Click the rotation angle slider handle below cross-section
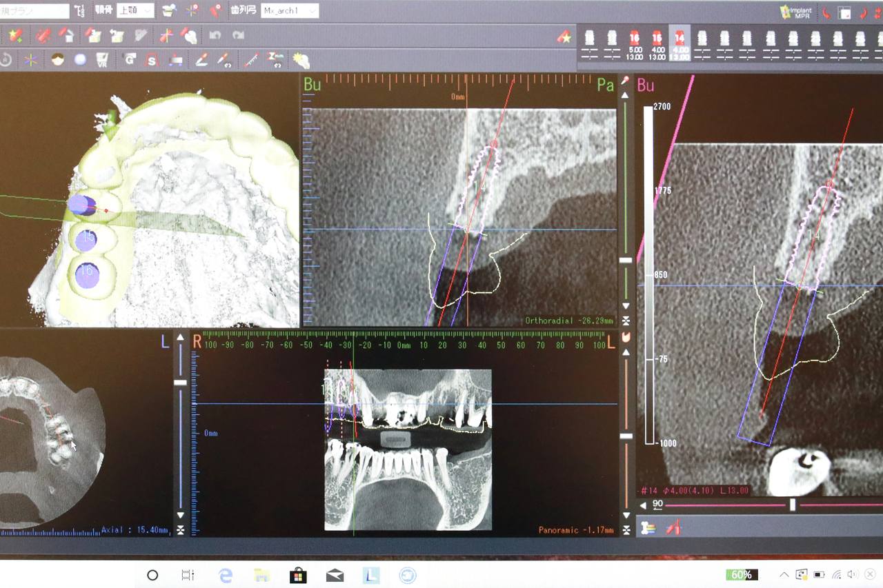 point(793,505)
